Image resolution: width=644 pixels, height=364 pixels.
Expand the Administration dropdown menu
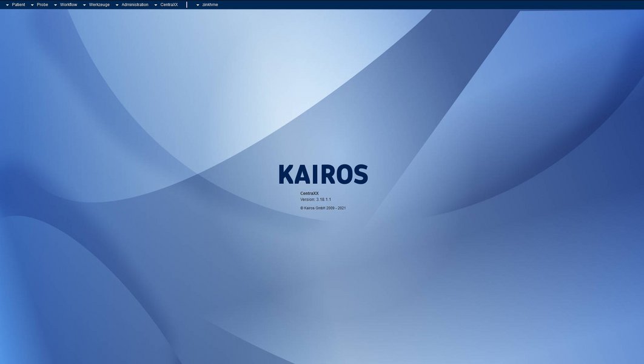132,4
